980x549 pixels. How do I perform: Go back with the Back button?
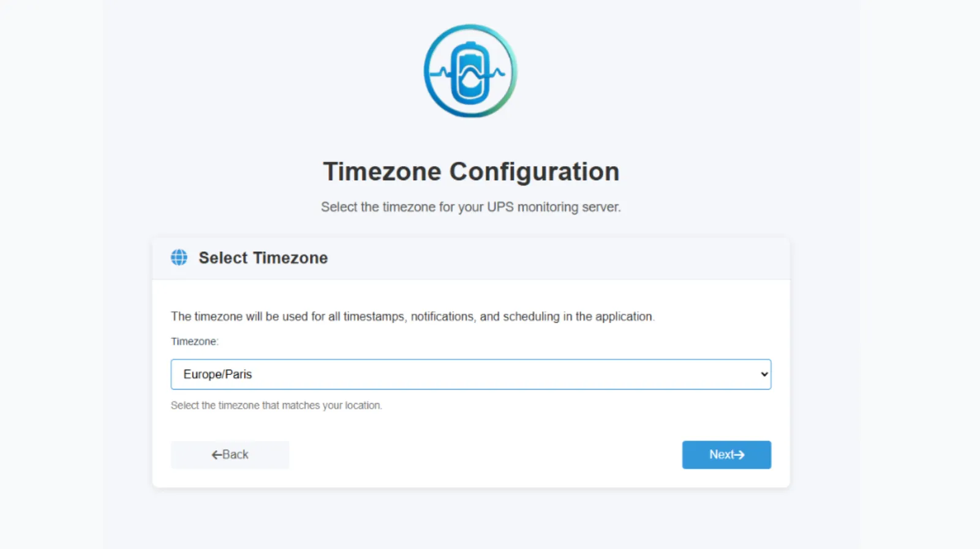[x=230, y=455]
